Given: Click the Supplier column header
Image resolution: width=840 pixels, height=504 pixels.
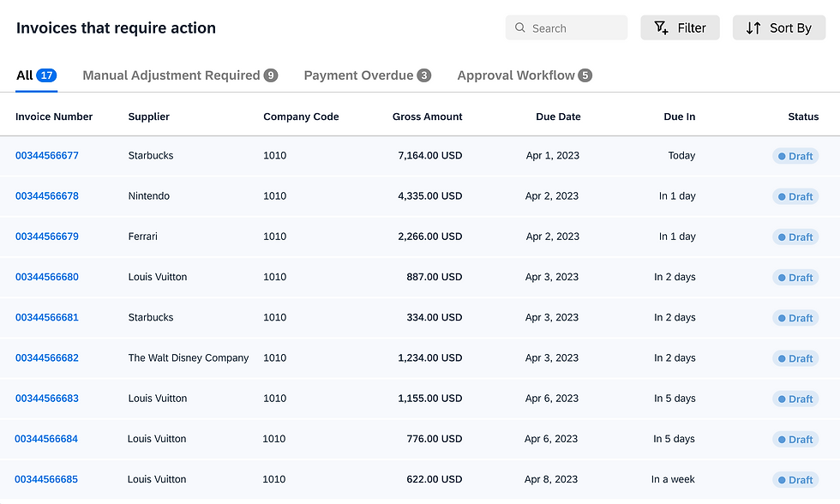Looking at the screenshot, I should tap(149, 117).
